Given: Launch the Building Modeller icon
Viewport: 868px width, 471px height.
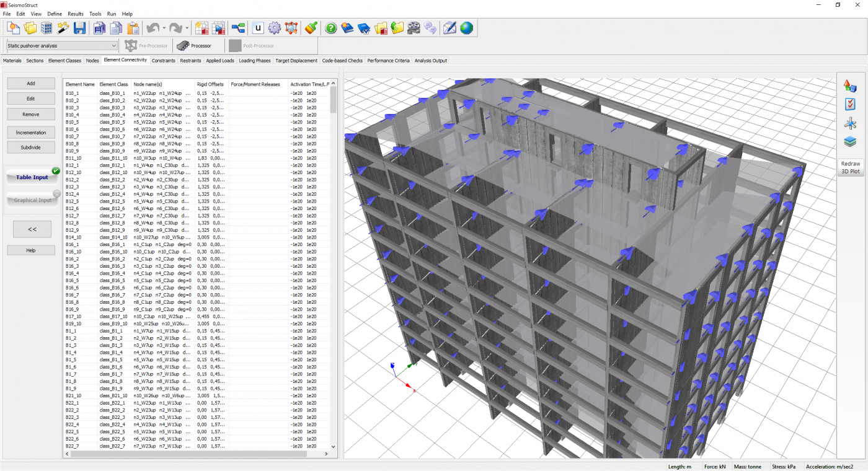Looking at the screenshot, I should [x=46, y=28].
